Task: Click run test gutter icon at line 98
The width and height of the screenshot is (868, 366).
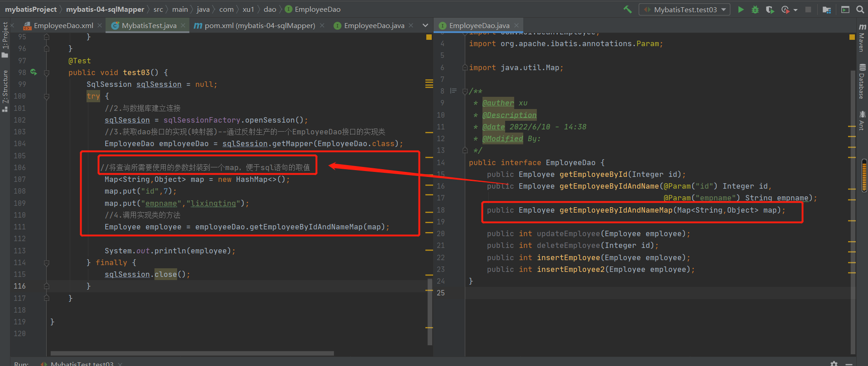Action: click(34, 72)
